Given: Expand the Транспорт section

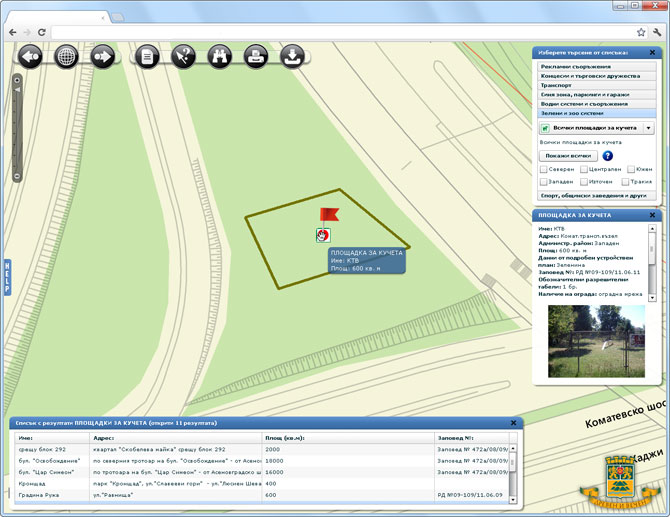Looking at the screenshot, I should tap(597, 85).
